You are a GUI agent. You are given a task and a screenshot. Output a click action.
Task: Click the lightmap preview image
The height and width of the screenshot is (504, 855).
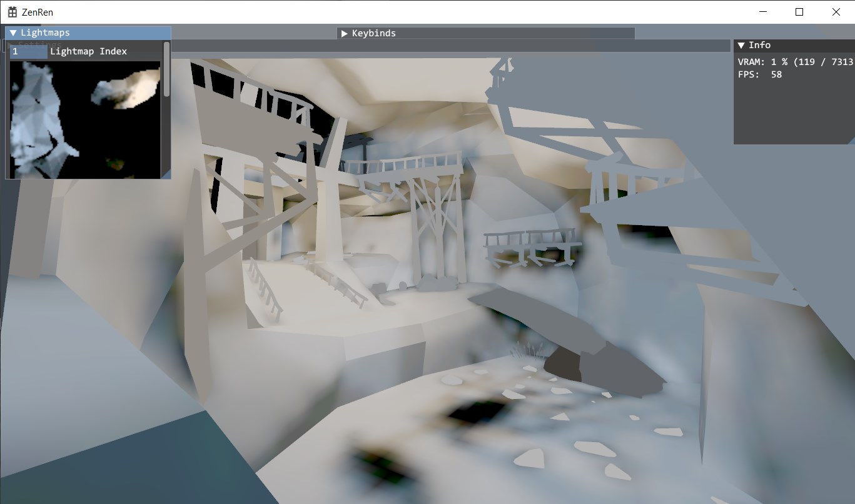pos(85,120)
